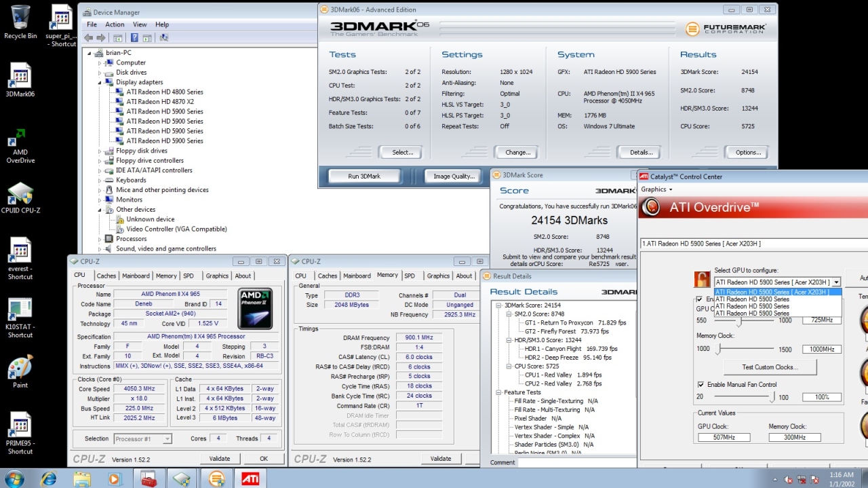868x488 pixels.
Task: Open the everest shortcut on desktop
Action: (x=20, y=259)
